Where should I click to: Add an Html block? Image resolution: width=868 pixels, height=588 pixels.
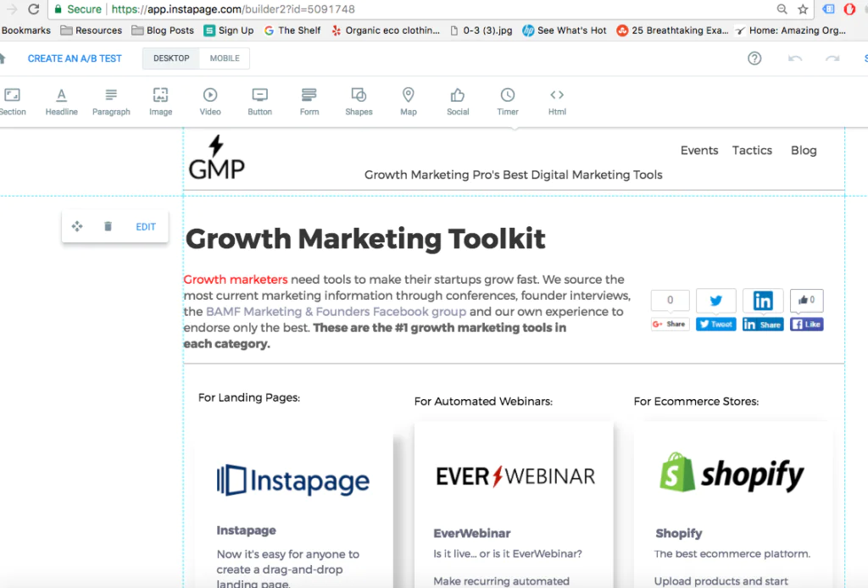tap(557, 103)
